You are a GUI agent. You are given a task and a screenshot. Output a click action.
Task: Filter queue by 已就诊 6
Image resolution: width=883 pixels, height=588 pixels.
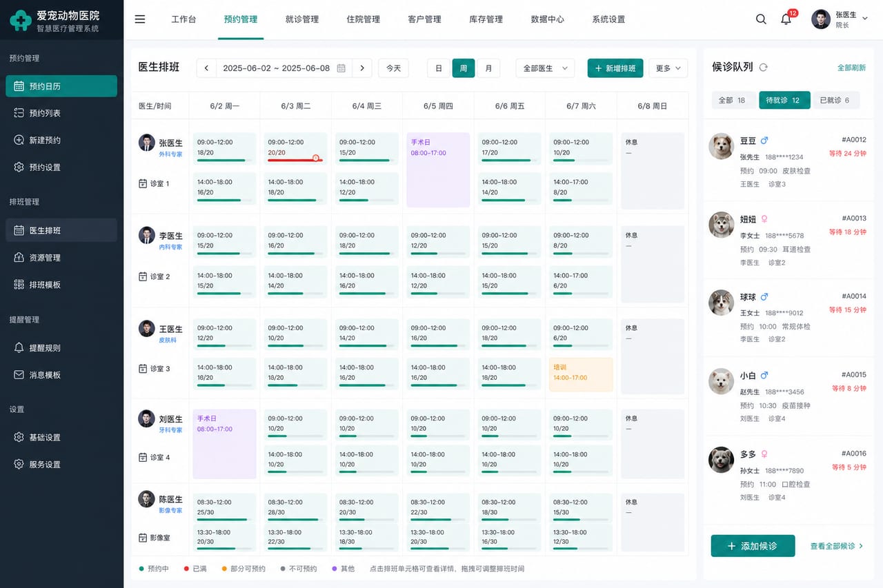(835, 100)
